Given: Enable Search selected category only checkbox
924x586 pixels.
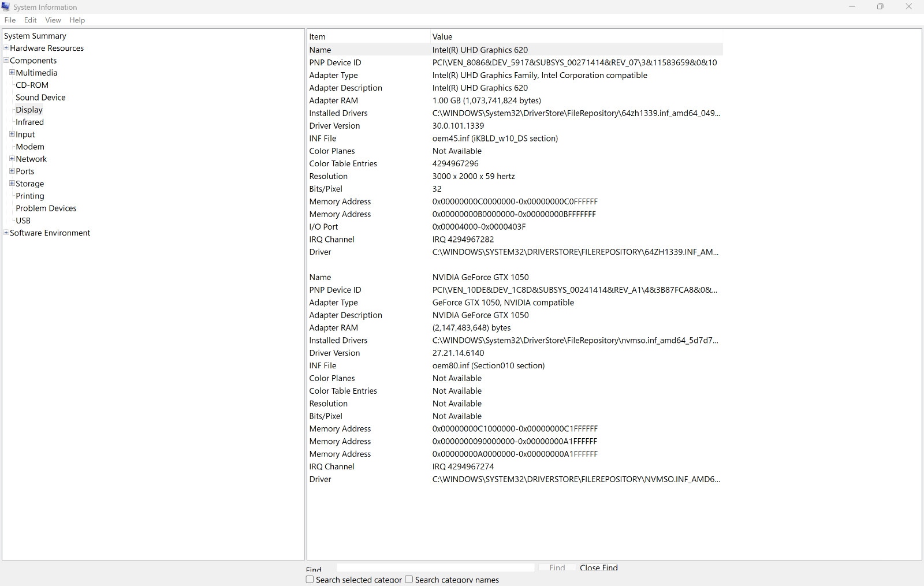Looking at the screenshot, I should click(x=310, y=579).
